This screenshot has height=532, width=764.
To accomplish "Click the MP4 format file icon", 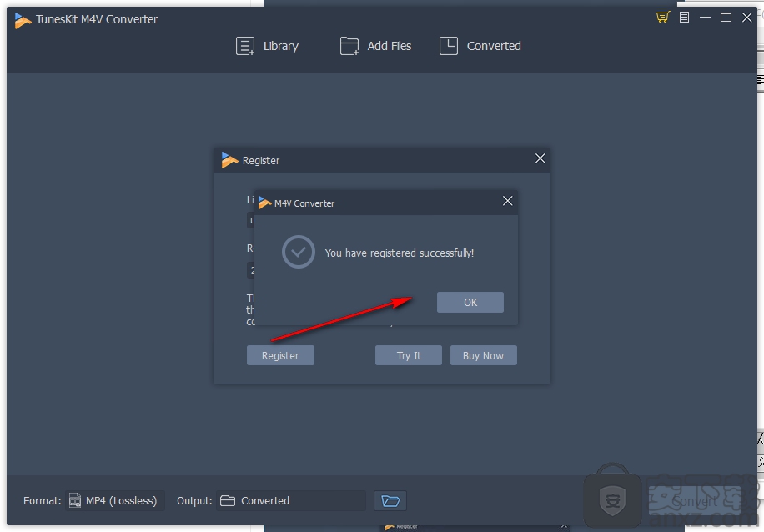I will (x=75, y=501).
